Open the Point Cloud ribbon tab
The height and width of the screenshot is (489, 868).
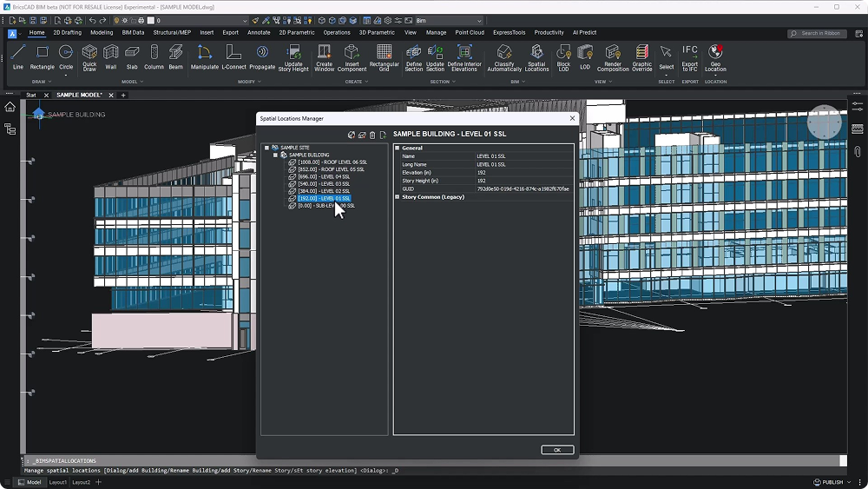click(470, 33)
